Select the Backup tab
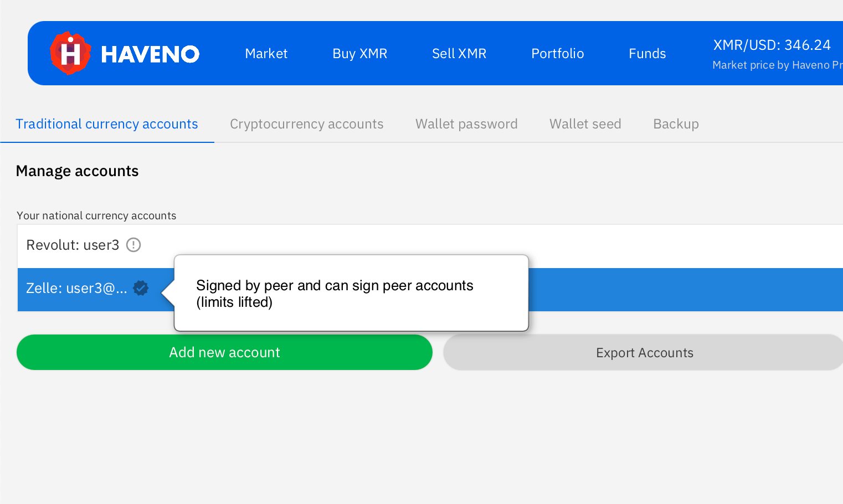 point(676,124)
